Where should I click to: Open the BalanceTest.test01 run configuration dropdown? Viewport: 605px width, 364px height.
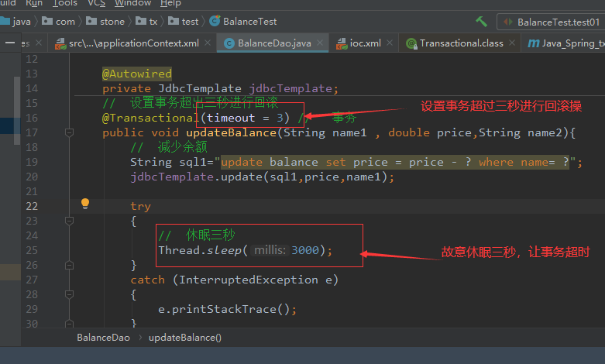[x=551, y=22]
